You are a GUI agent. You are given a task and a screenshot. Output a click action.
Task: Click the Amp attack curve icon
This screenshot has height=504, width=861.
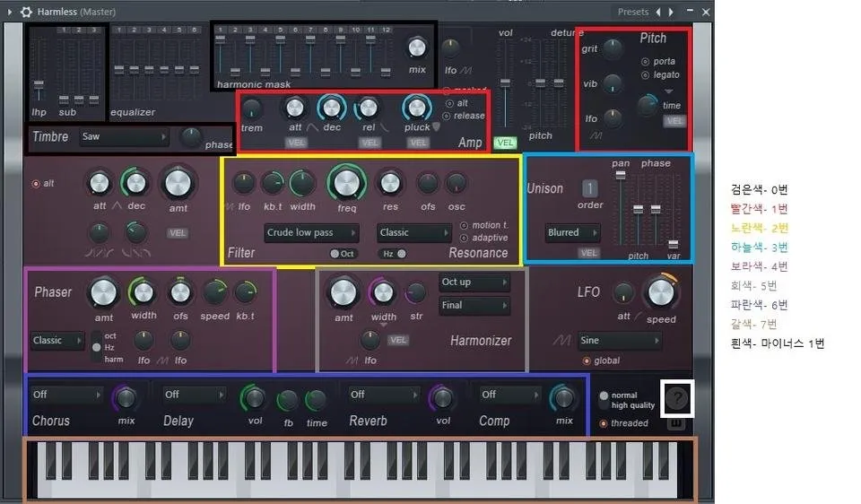(312, 127)
